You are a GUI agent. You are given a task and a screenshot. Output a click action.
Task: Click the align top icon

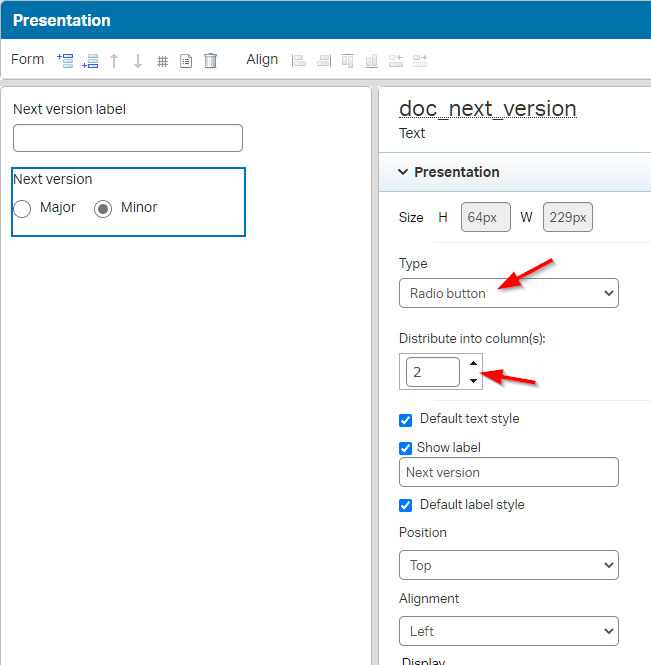tap(347, 60)
